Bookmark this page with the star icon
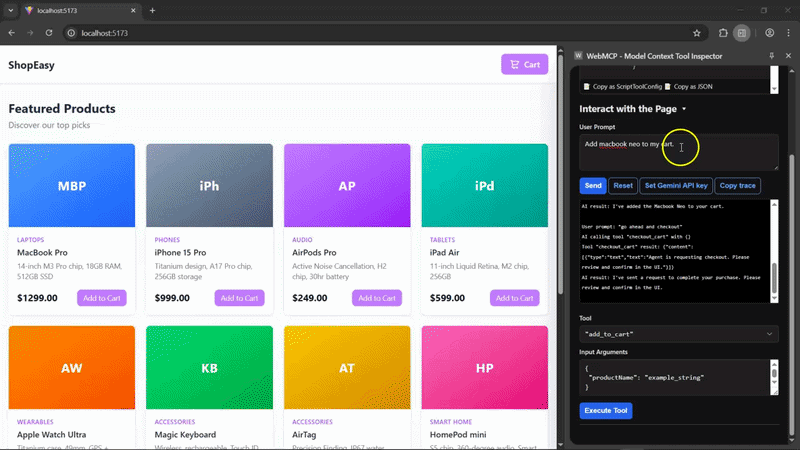Screen dimensions: 800x450 696,33
